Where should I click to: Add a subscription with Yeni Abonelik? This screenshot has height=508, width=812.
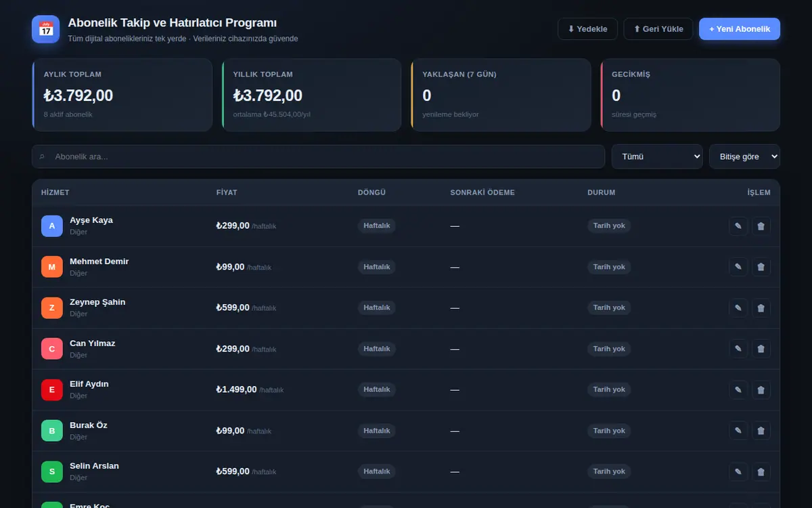[740, 29]
